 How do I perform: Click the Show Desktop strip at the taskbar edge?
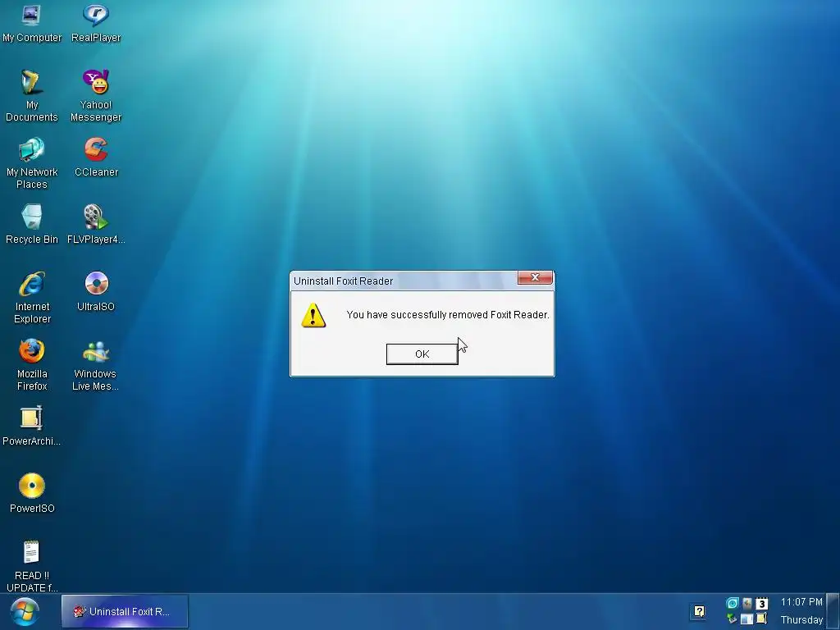[x=833, y=611]
